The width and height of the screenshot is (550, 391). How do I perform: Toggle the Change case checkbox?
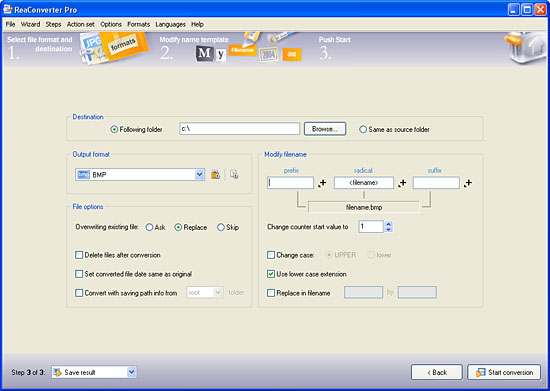(271, 255)
